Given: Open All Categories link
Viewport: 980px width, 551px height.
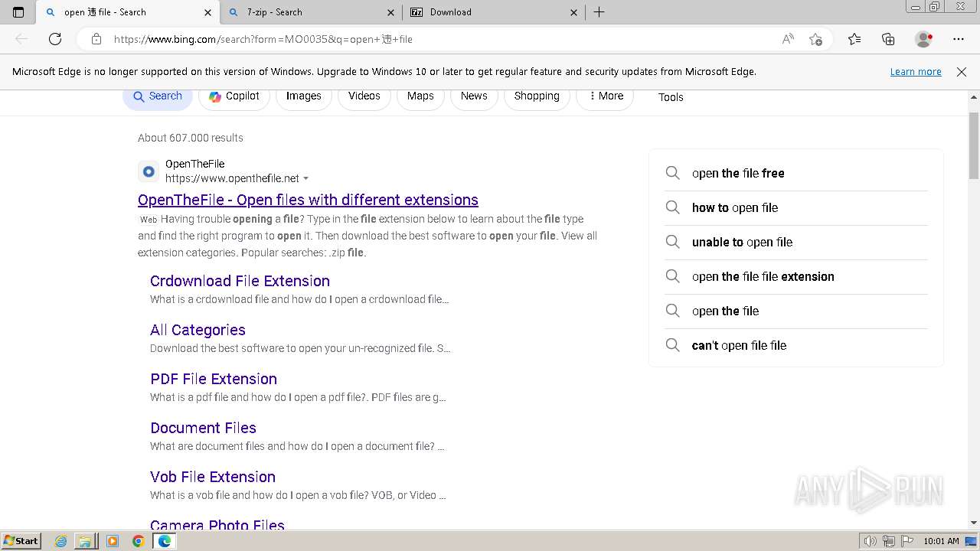Looking at the screenshot, I should pyautogui.click(x=198, y=330).
